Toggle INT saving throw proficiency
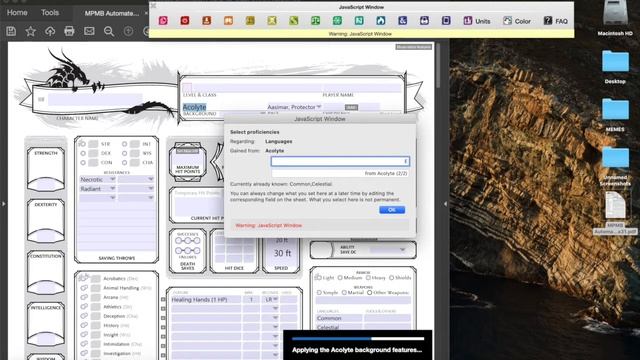 124,144
